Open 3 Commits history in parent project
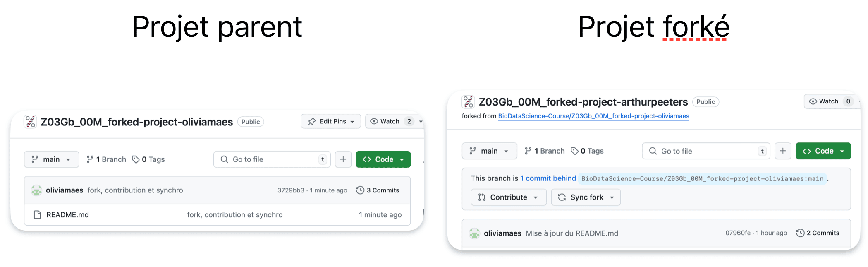The width and height of the screenshot is (868, 267). [x=378, y=190]
